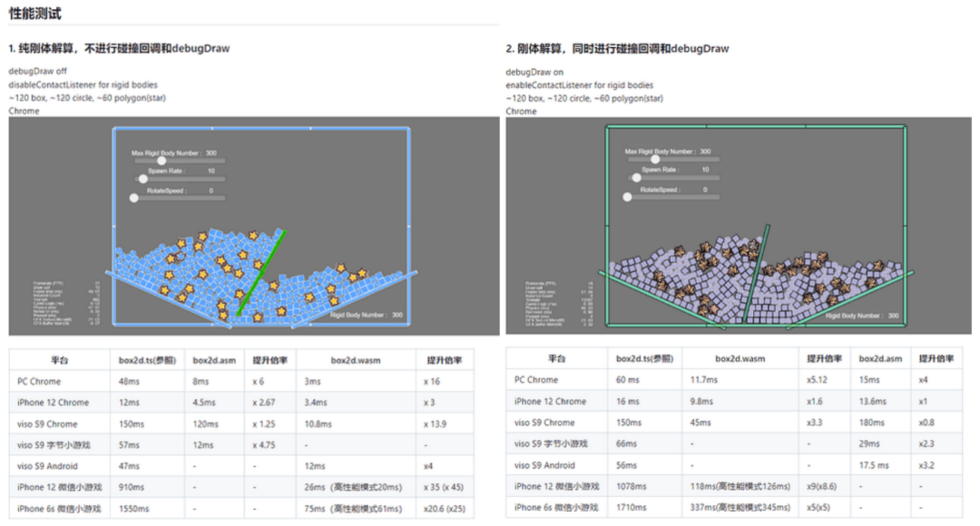Click the 'x5(x5)' cell
Viewport: 980px width, 526px height.
tap(824, 507)
